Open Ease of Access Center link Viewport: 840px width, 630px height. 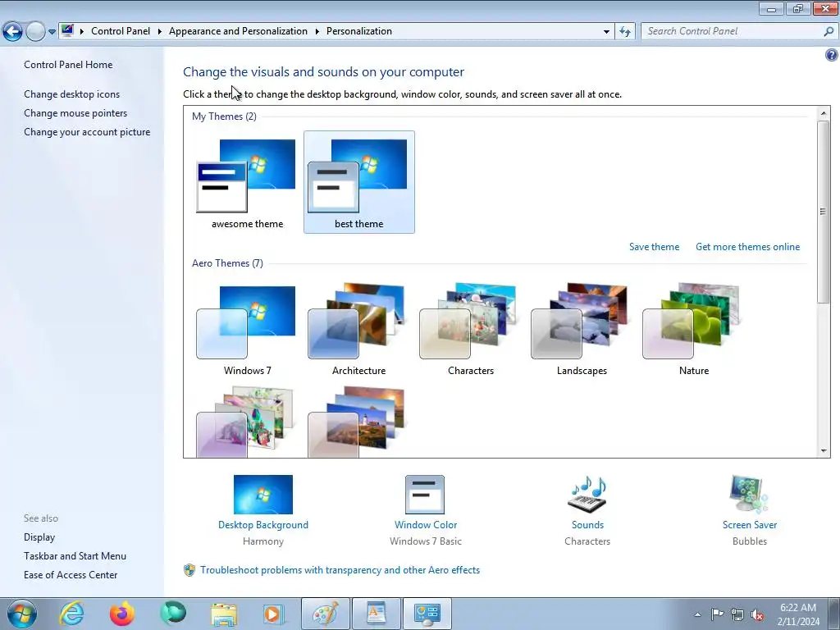point(71,575)
